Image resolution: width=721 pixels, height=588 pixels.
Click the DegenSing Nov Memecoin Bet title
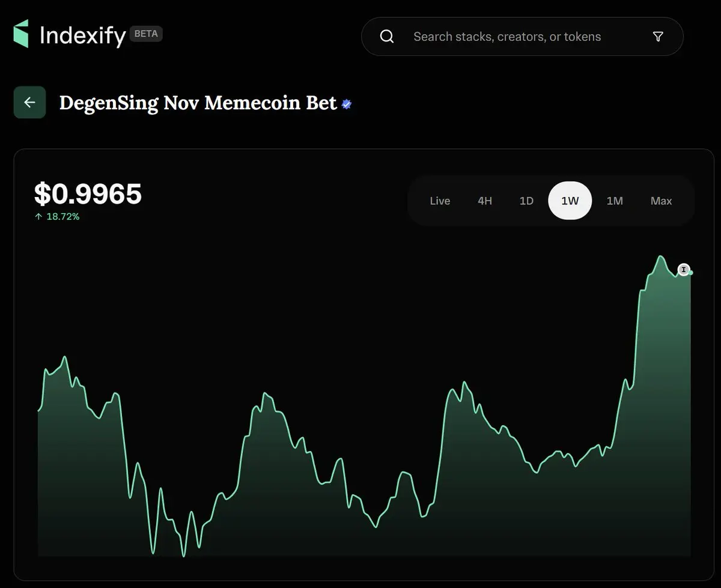point(198,103)
